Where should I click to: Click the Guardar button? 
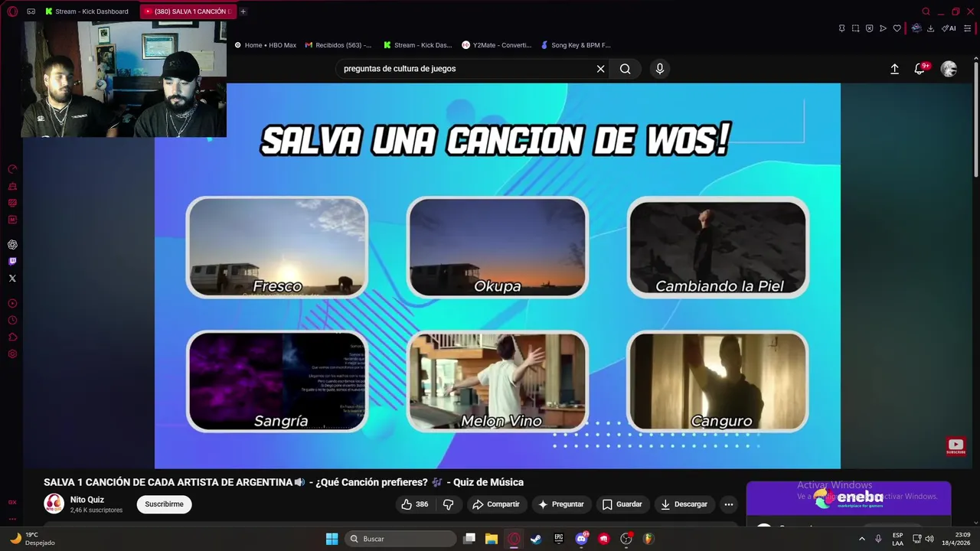tap(622, 504)
